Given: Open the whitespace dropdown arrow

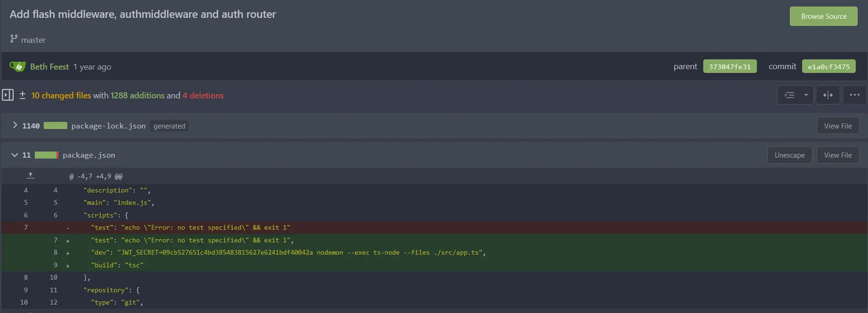Looking at the screenshot, I should coord(806,95).
